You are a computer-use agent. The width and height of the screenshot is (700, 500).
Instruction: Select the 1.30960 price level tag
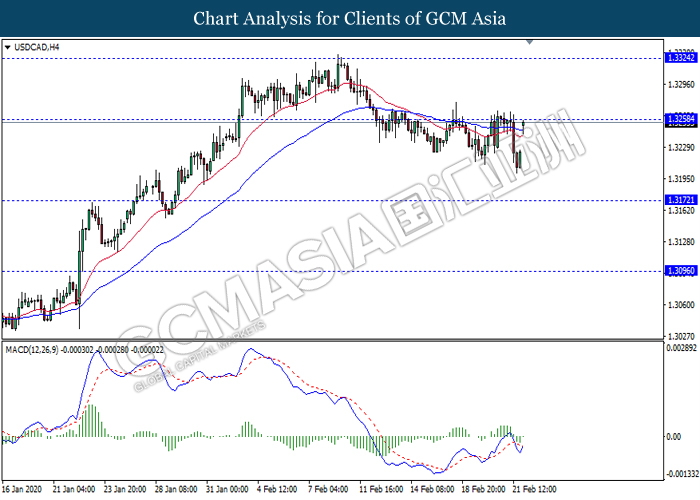[681, 271]
